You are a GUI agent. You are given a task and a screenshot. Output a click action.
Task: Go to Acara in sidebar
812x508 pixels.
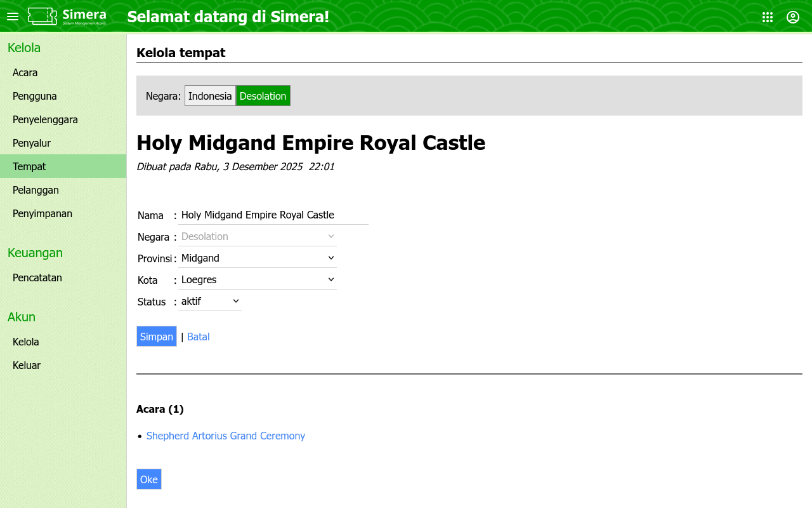pyautogui.click(x=25, y=72)
